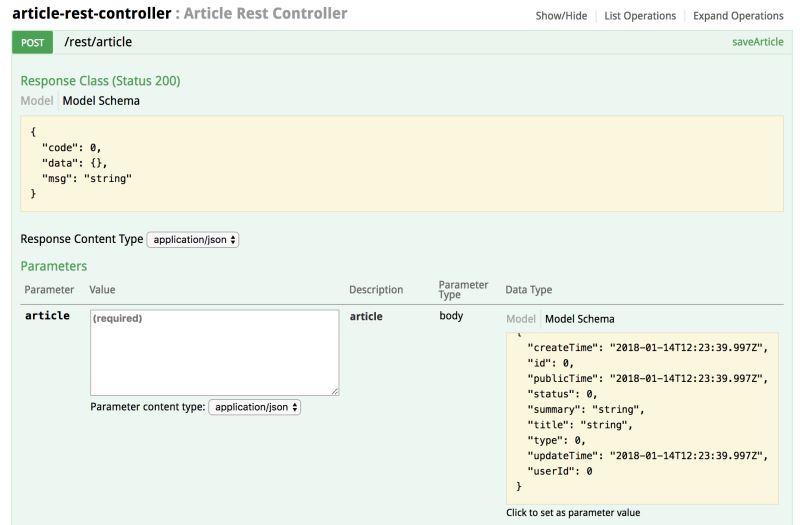This screenshot has width=800, height=525.
Task: Open the Parameter content type dropdown
Action: tap(254, 407)
